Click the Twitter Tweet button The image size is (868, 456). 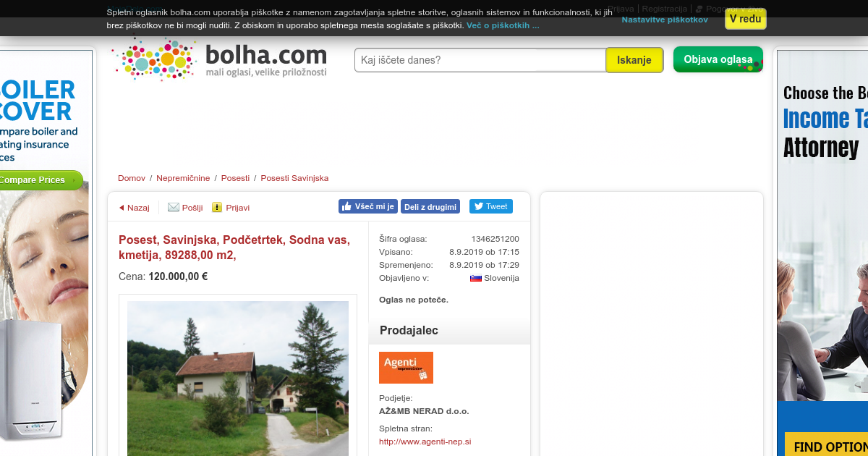tap(491, 206)
